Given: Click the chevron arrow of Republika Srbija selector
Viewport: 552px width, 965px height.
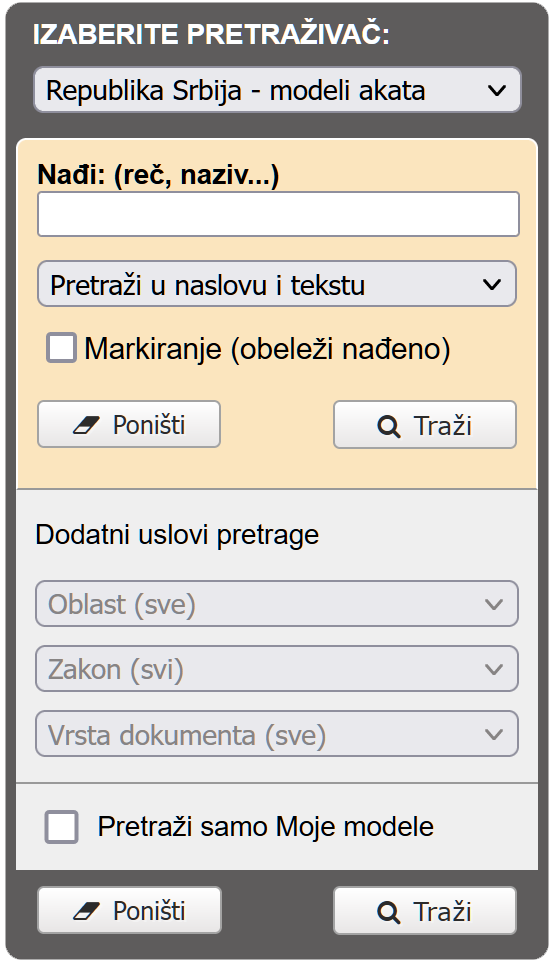Looking at the screenshot, I should 497,90.
